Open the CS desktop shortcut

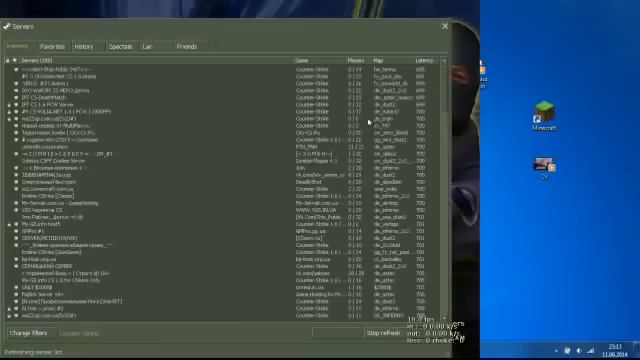click(x=544, y=168)
